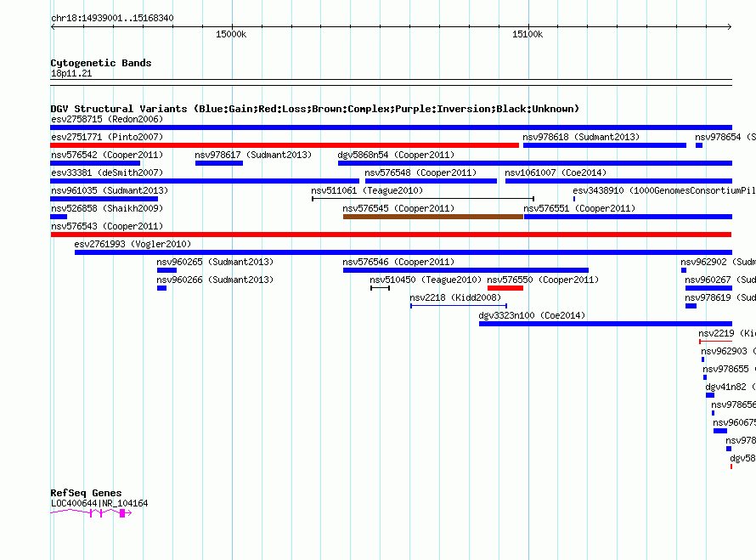This screenshot has height=560, width=756.
Task: Click the DGV Structural Variants track title
Action: [315, 109]
